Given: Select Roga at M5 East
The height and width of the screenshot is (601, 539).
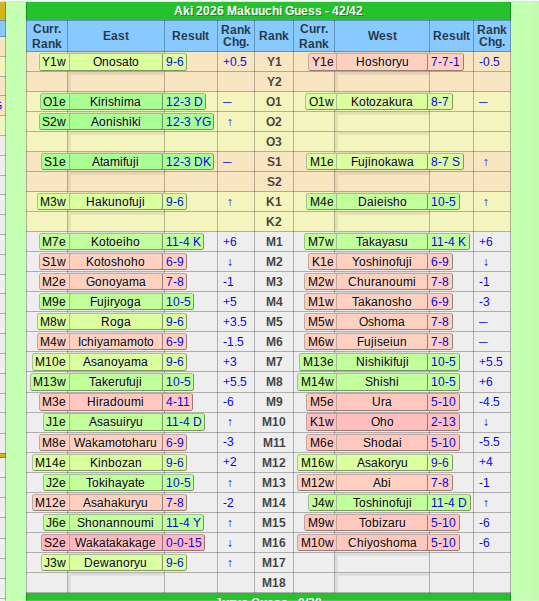Looking at the screenshot, I should [116, 321].
